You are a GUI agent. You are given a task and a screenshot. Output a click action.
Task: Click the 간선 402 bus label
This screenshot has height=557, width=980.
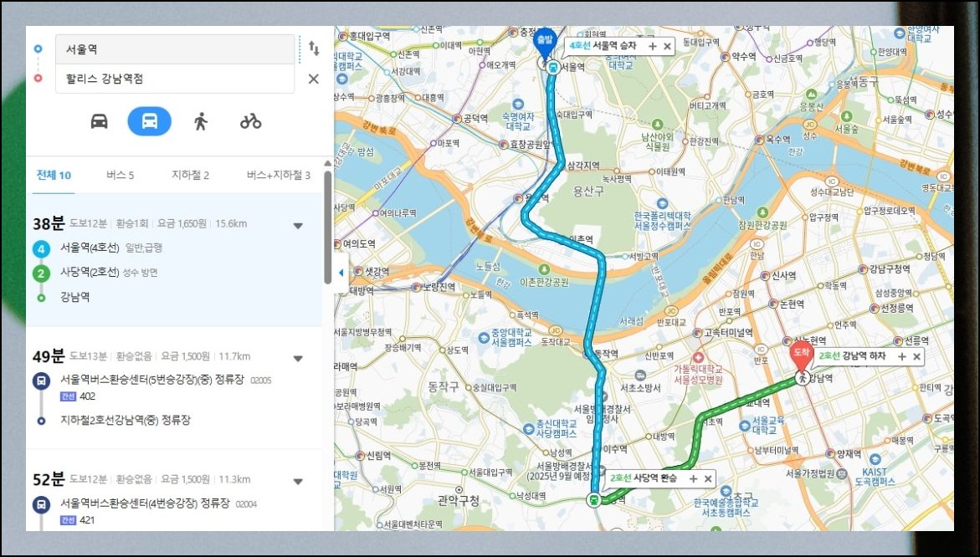point(78,396)
